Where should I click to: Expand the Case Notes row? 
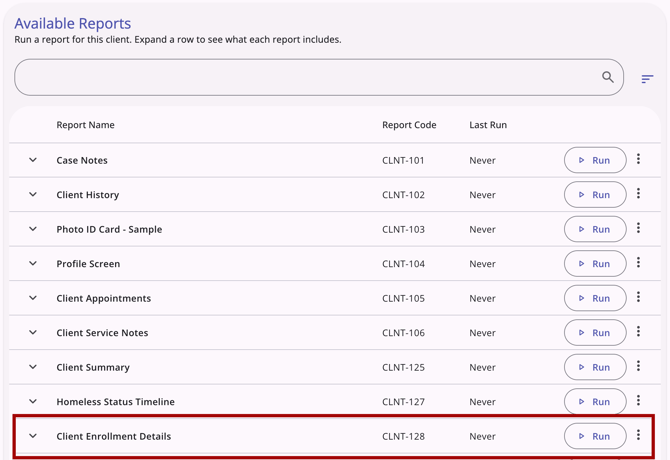(x=33, y=160)
